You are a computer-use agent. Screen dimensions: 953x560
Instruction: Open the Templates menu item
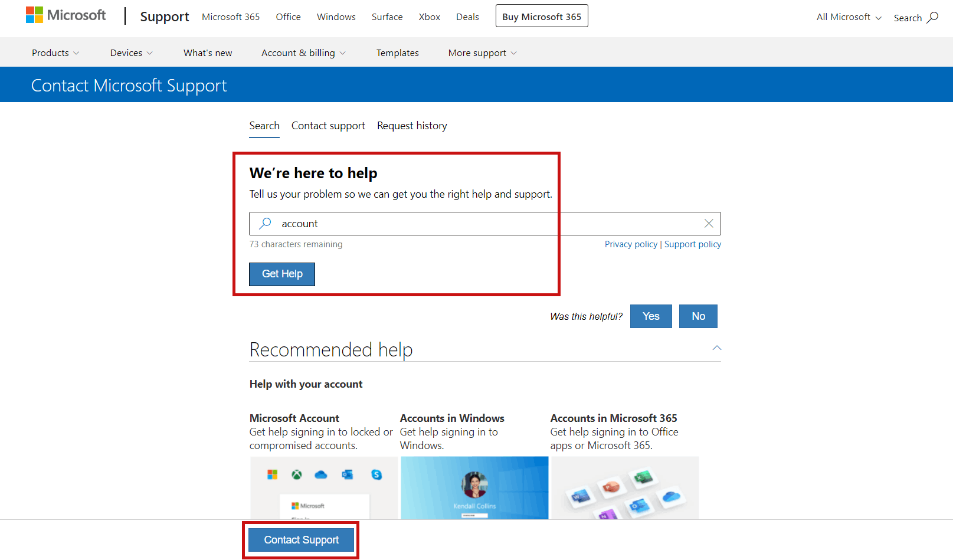tap(398, 53)
